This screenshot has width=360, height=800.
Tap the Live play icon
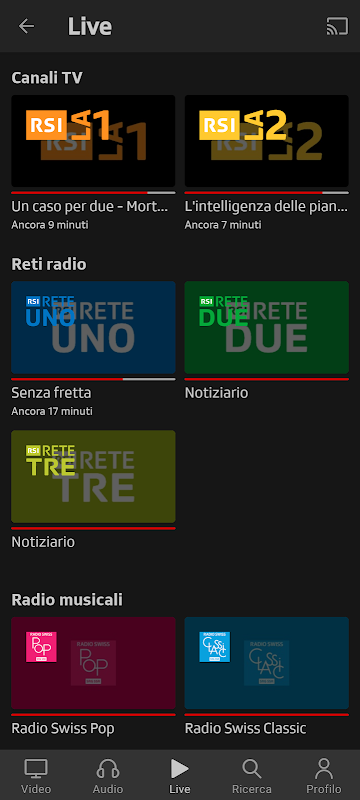pyautogui.click(x=179, y=768)
